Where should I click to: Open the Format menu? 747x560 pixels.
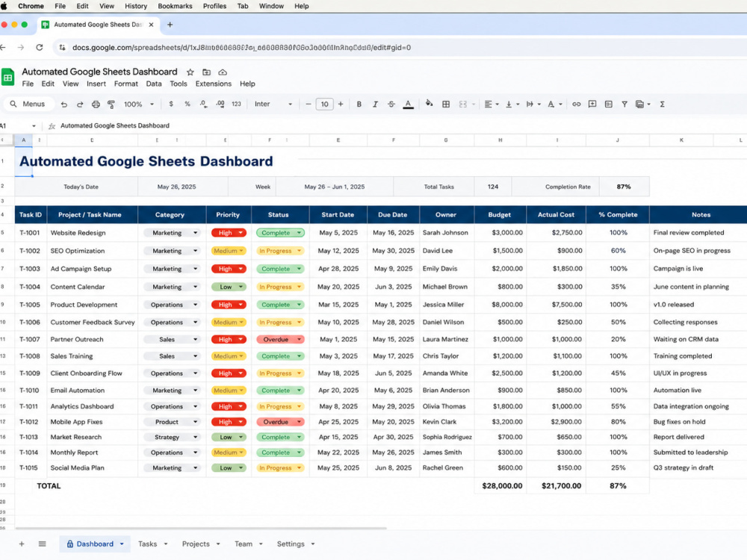[x=125, y=84]
